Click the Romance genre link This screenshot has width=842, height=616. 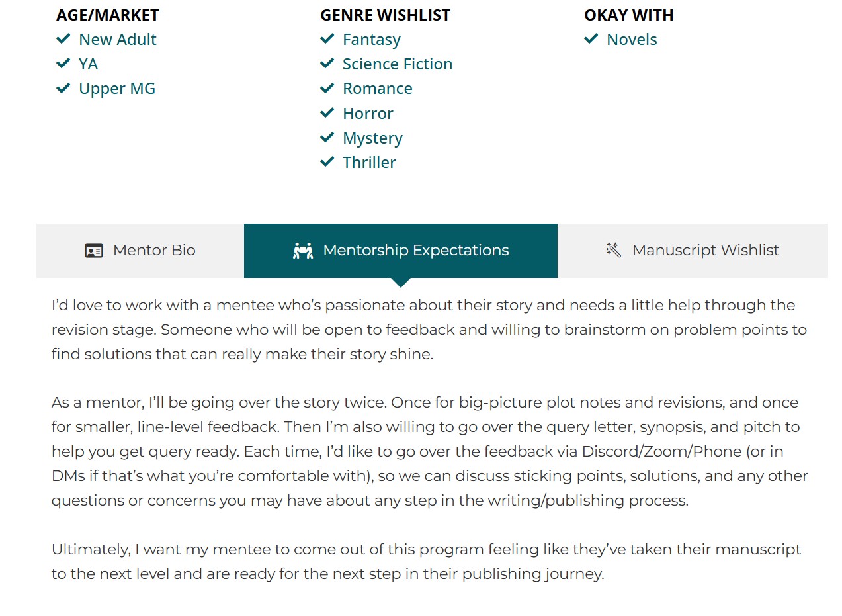coord(377,89)
